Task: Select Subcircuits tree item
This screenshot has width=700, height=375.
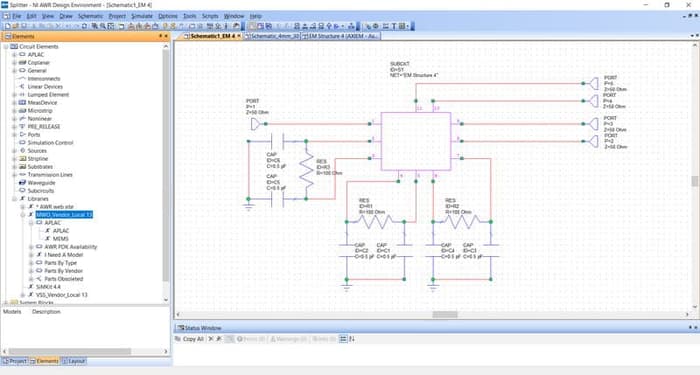Action: click(x=41, y=191)
